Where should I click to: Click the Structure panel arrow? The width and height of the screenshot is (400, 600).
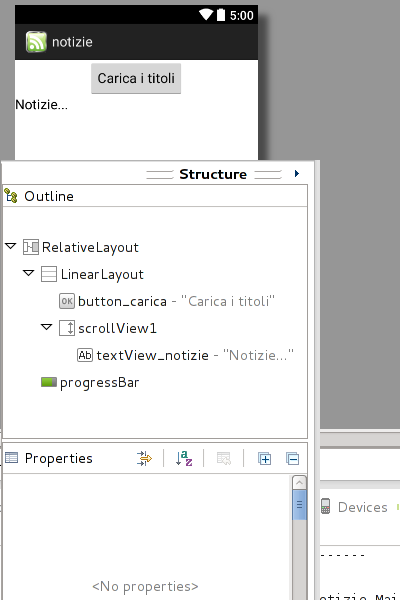click(297, 174)
